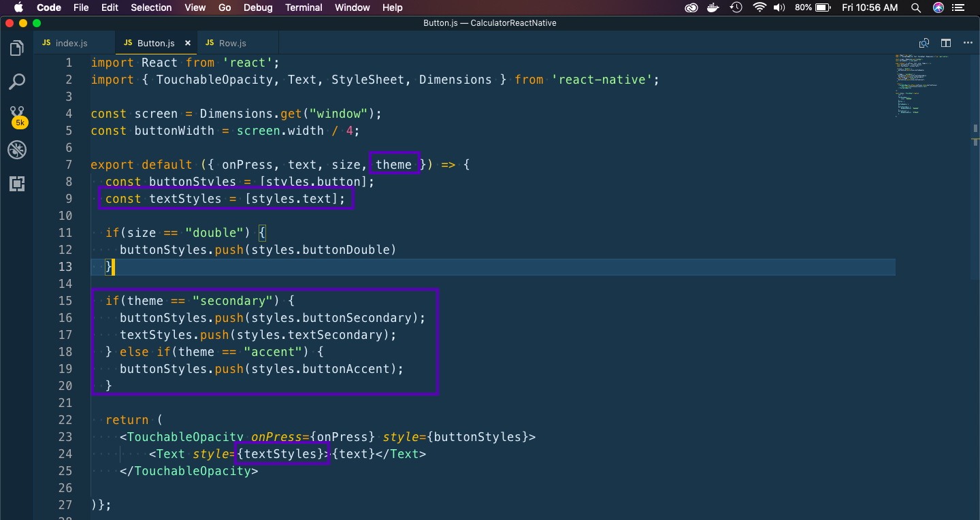Click the "secondary" string on line 15
Viewport: 980px width, 520px height.
coord(232,301)
